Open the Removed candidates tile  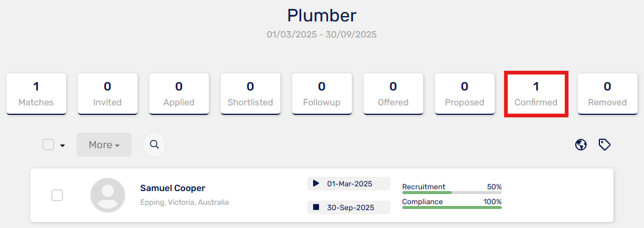[x=608, y=93]
